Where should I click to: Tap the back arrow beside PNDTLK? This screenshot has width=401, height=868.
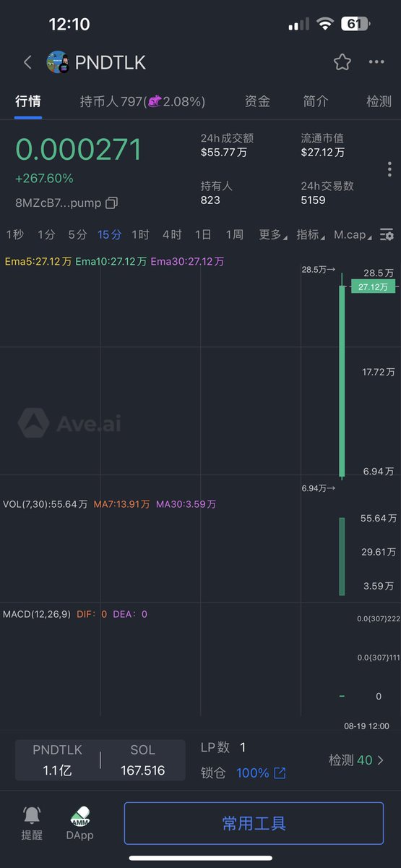pos(27,62)
